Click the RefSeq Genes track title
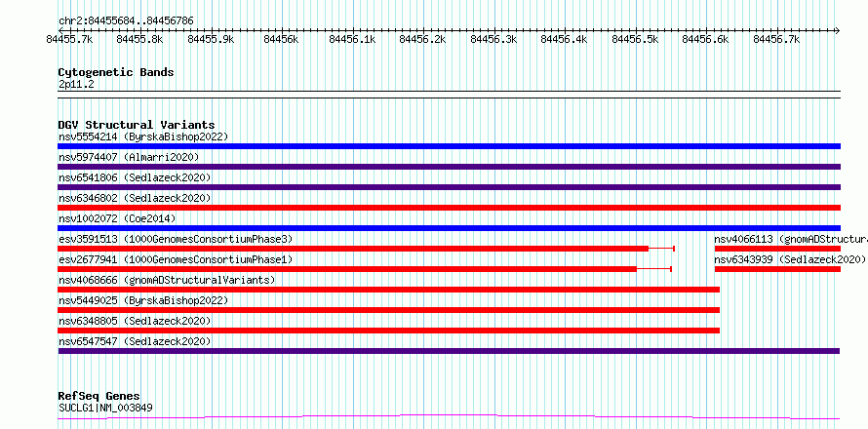The width and height of the screenshot is (868, 429). 99,397
